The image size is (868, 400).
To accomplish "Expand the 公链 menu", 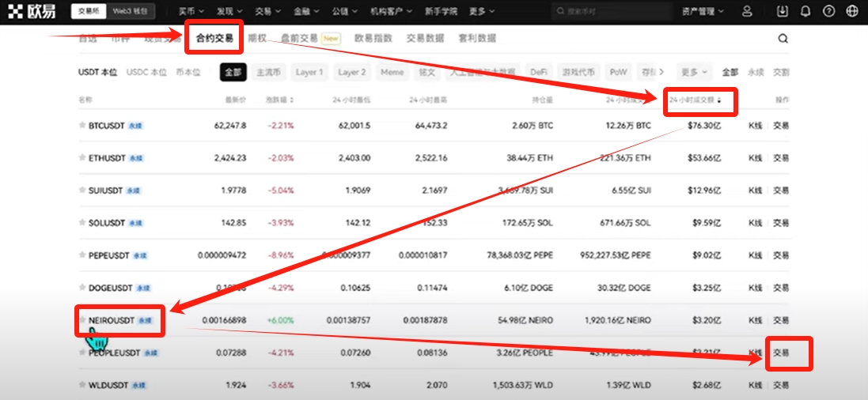I will (344, 11).
